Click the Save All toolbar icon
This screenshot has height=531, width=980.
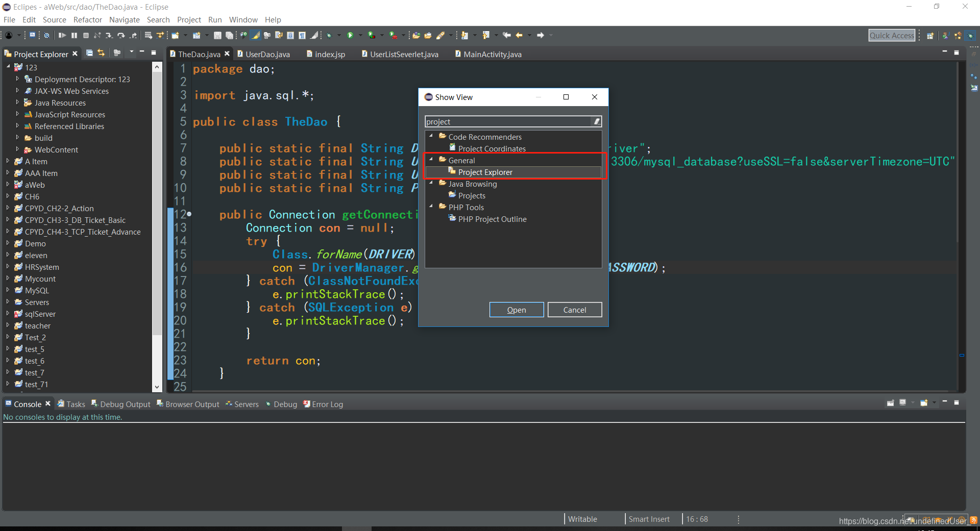(229, 35)
